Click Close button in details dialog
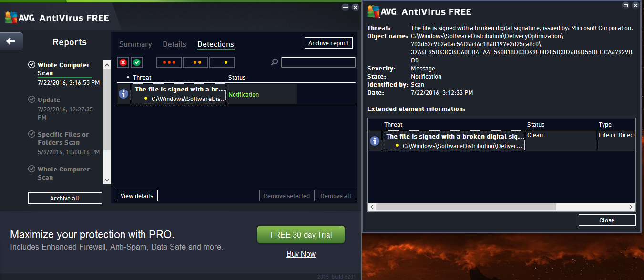 click(x=607, y=220)
